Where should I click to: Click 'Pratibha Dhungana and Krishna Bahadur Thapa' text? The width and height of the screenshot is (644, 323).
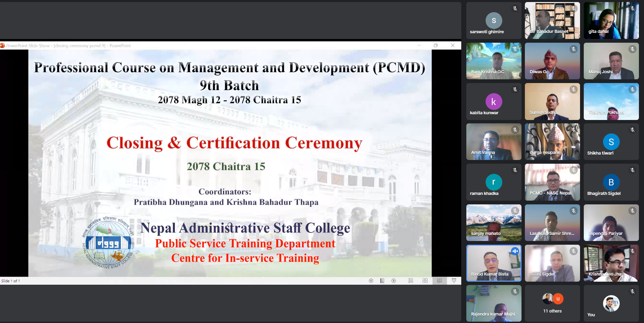[226, 202]
